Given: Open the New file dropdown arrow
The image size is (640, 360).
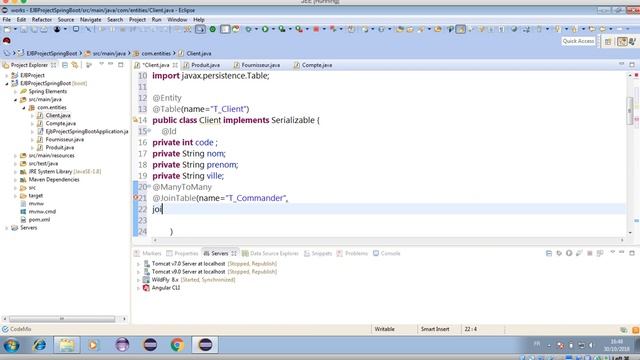Looking at the screenshot, I should coord(15,29).
